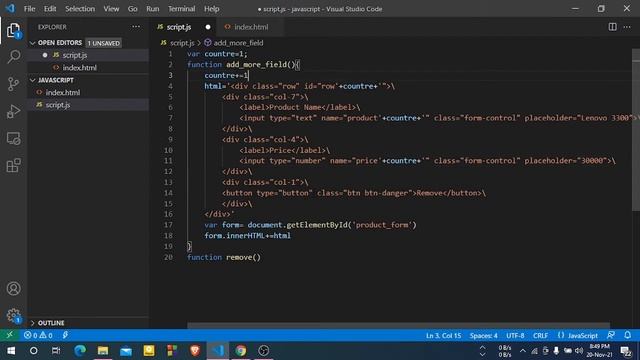Click the 1 UNSAVED badge
Viewport: 640px width, 360px height.
[104, 43]
